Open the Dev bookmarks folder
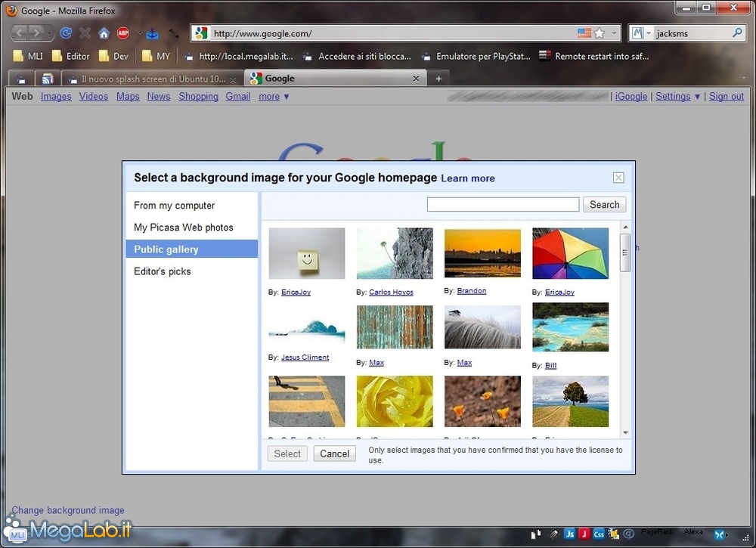Image resolution: width=756 pixels, height=548 pixels. point(113,56)
